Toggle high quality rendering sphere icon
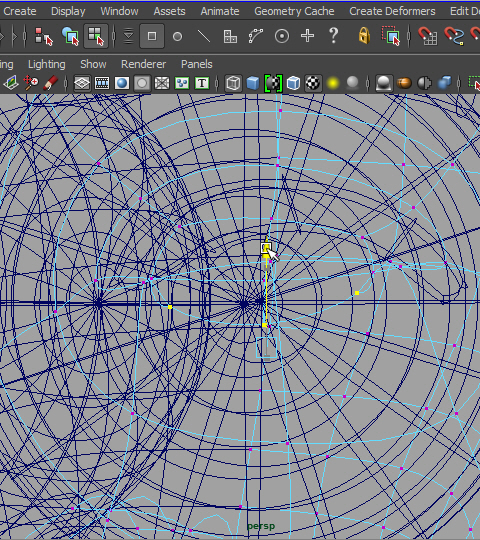This screenshot has width=480, height=540. click(x=384, y=83)
